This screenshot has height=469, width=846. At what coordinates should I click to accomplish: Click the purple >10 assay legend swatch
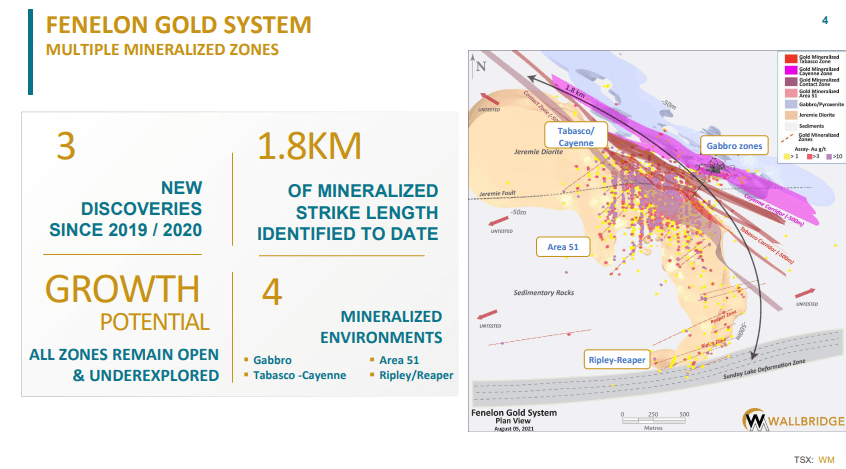tap(829, 157)
